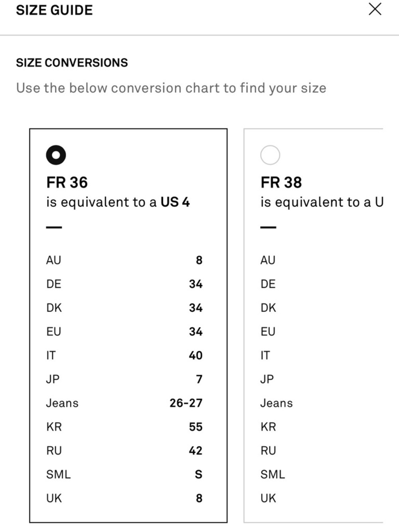Click the SIZE GUIDE title
Image resolution: width=399 pixels, height=532 pixels.
pos(54,10)
